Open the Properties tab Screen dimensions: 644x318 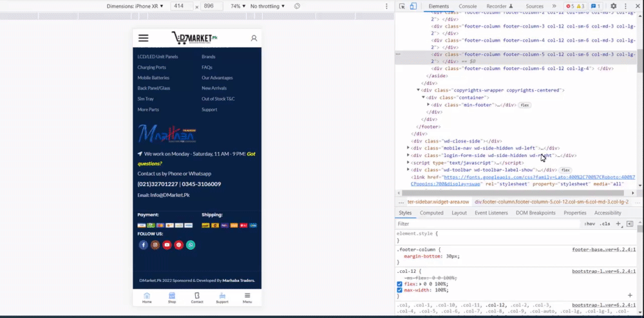pos(575,213)
